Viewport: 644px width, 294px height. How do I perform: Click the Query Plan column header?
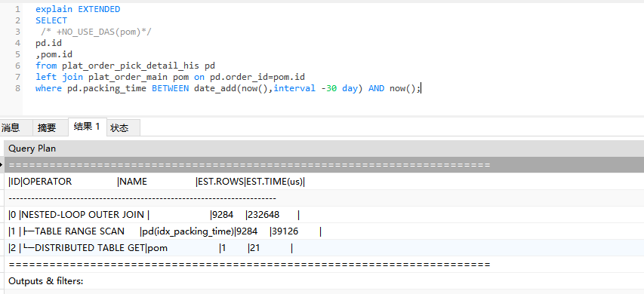click(x=324, y=149)
